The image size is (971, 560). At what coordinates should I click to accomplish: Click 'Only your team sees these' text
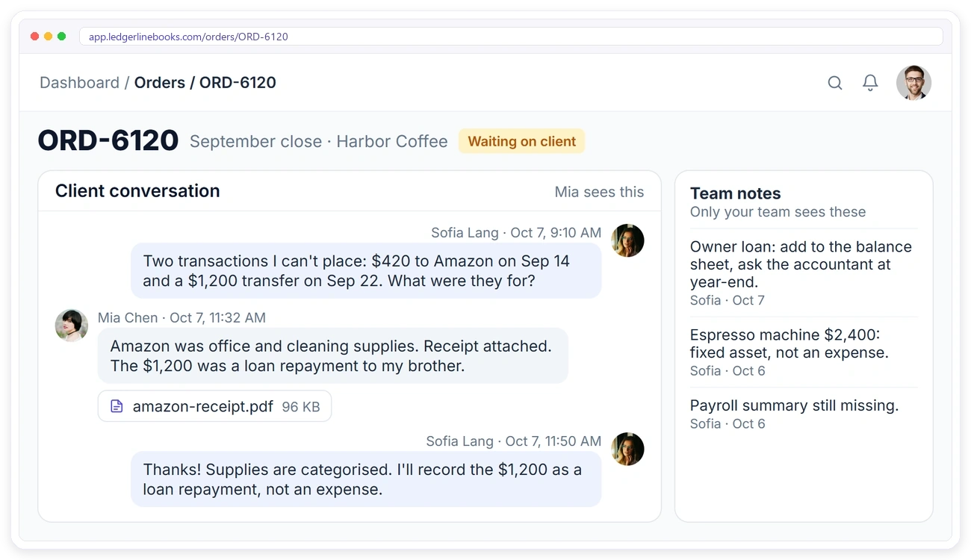(x=778, y=212)
